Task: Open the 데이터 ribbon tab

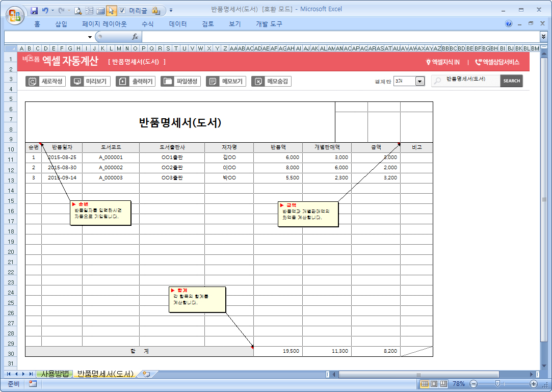Action: point(178,24)
